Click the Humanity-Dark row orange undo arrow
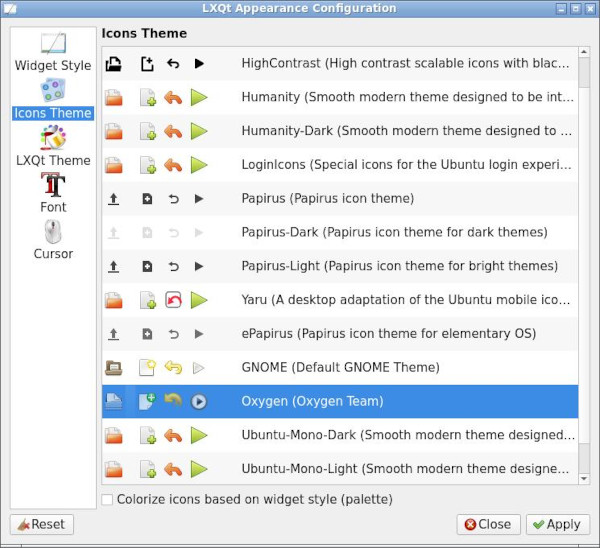Viewport: 600px width, 548px height. [x=173, y=131]
